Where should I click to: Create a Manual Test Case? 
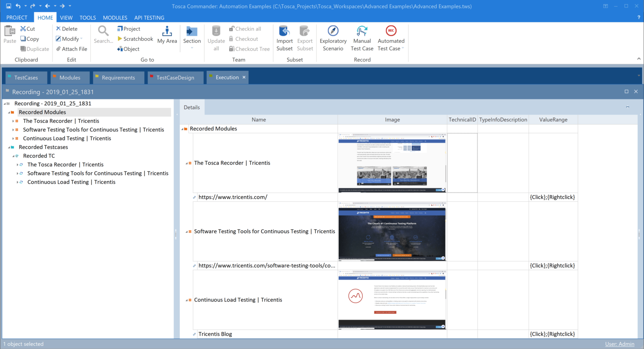[361, 38]
